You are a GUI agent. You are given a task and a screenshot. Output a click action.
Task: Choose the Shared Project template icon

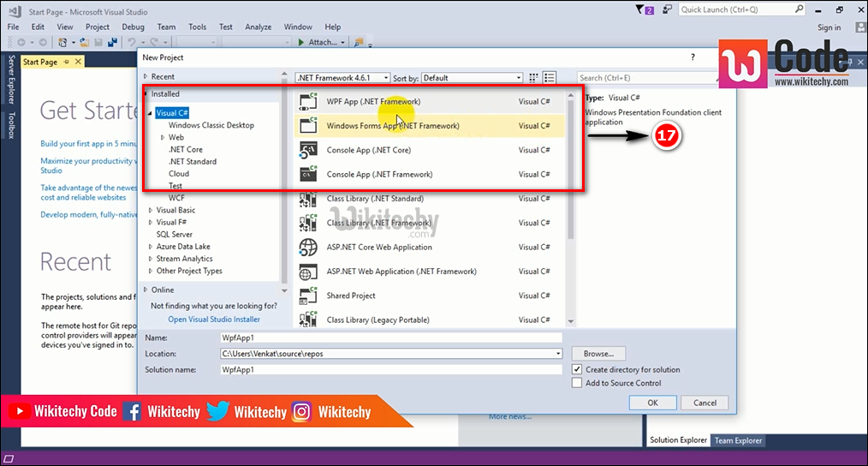(x=308, y=296)
